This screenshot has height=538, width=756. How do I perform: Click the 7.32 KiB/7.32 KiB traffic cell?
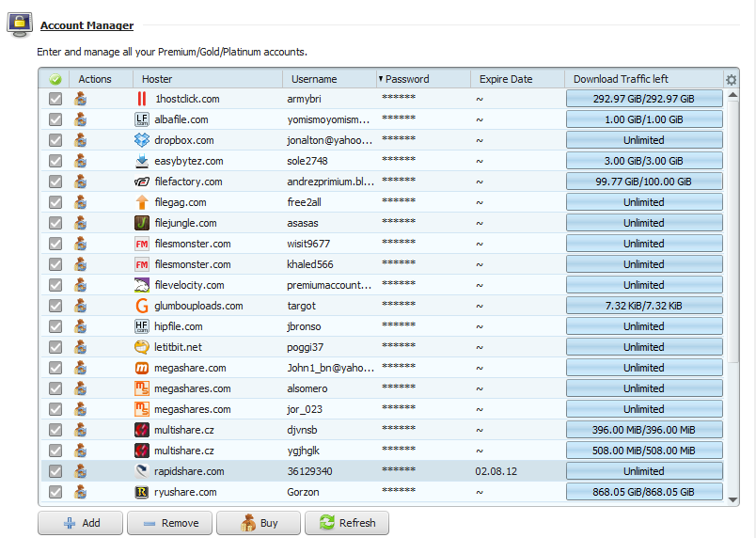click(x=644, y=306)
